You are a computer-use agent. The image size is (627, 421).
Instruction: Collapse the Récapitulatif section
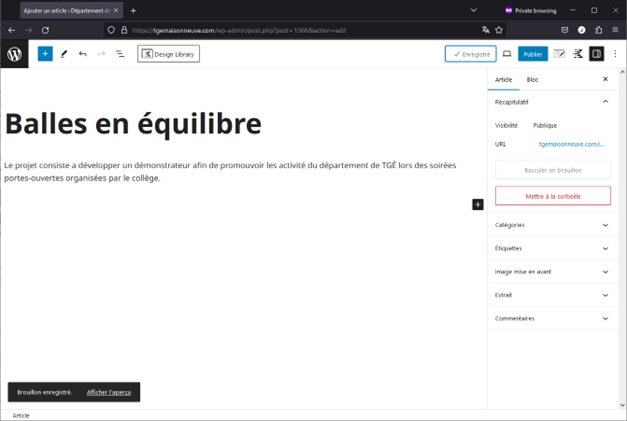[x=605, y=102]
